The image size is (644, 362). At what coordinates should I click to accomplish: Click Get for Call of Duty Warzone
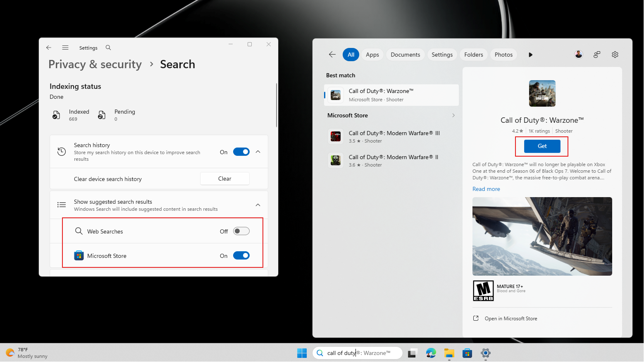(542, 146)
